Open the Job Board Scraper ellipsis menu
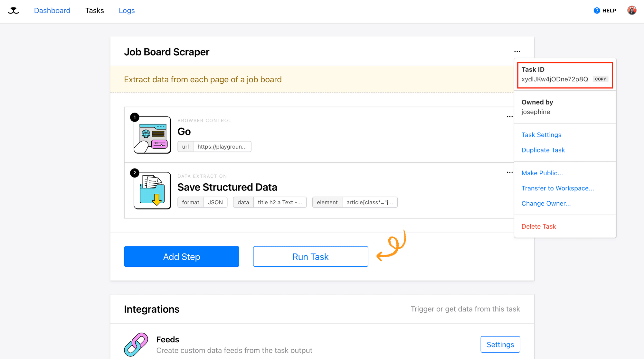This screenshot has height=359, width=644. [x=517, y=51]
